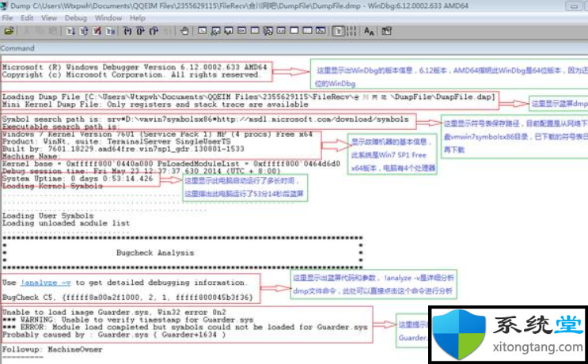Open the Registers window toolbar icon
This screenshot has width=588, height=364.
point(242,31)
